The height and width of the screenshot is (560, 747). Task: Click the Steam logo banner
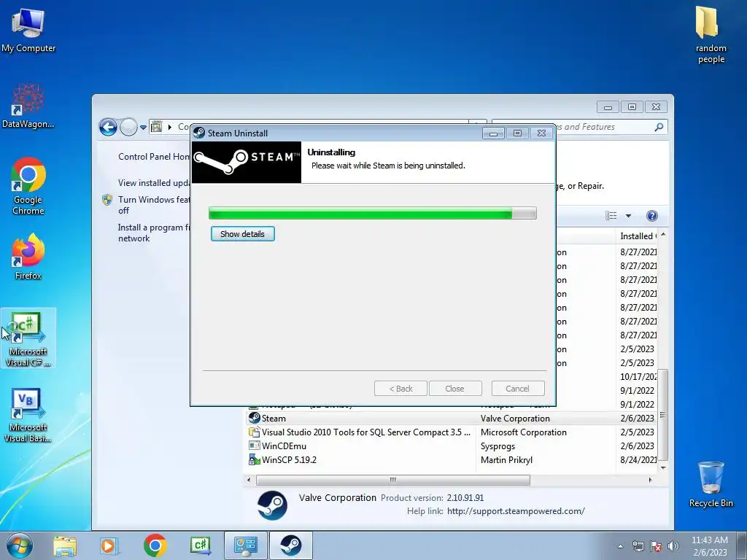(x=247, y=162)
